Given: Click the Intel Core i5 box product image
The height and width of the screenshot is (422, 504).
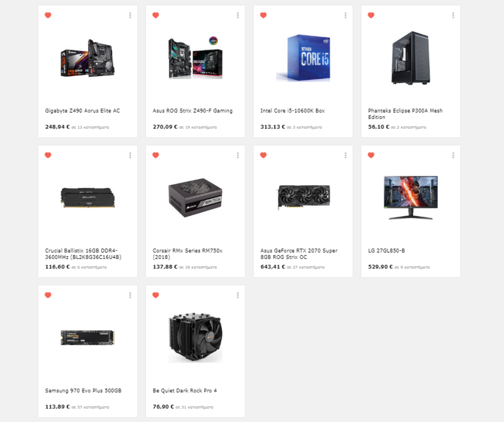Looking at the screenshot, I should pyautogui.click(x=303, y=58).
